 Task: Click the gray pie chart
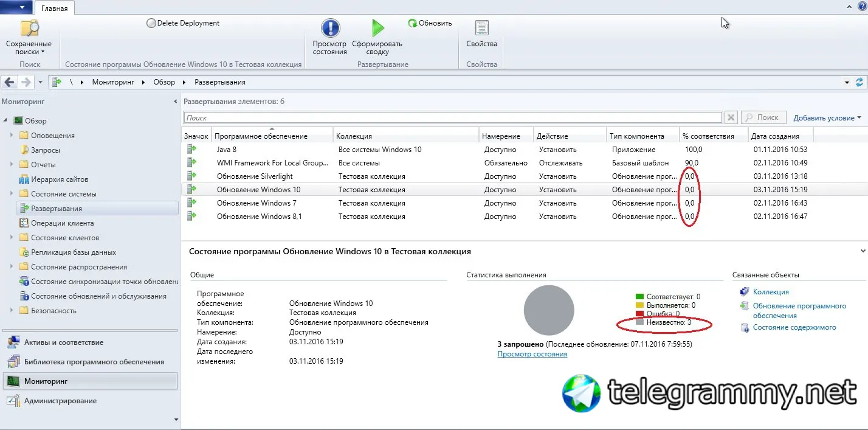pyautogui.click(x=549, y=311)
